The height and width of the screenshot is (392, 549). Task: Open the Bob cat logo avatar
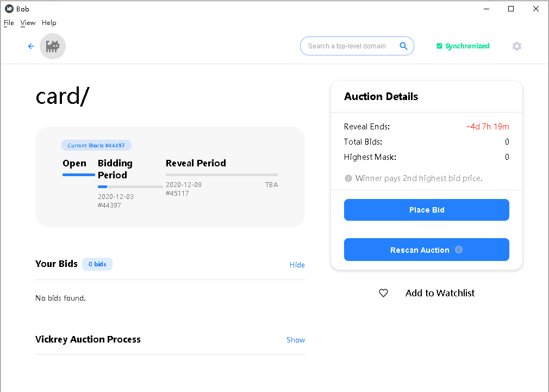click(x=53, y=46)
